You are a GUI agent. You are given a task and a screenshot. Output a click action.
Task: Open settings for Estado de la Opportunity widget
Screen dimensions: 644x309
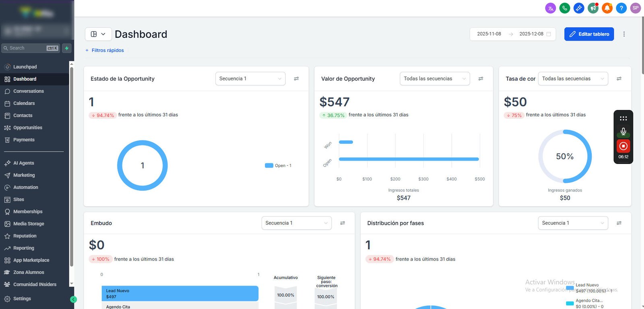coord(296,79)
